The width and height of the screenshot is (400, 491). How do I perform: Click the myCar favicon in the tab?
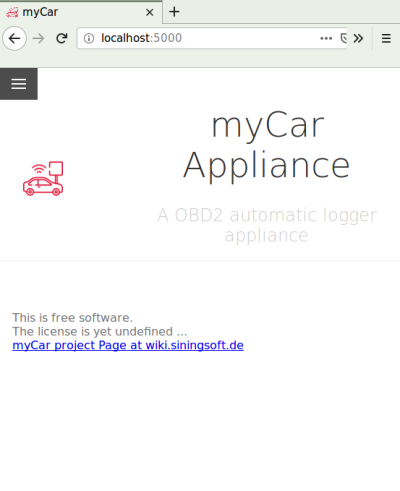pyautogui.click(x=12, y=12)
